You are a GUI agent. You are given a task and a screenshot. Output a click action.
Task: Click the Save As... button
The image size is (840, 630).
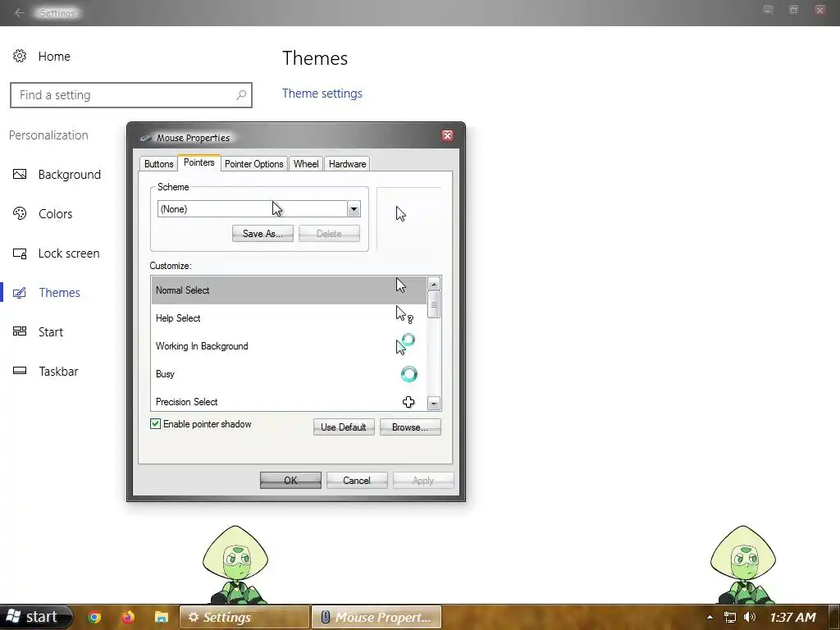coord(262,234)
